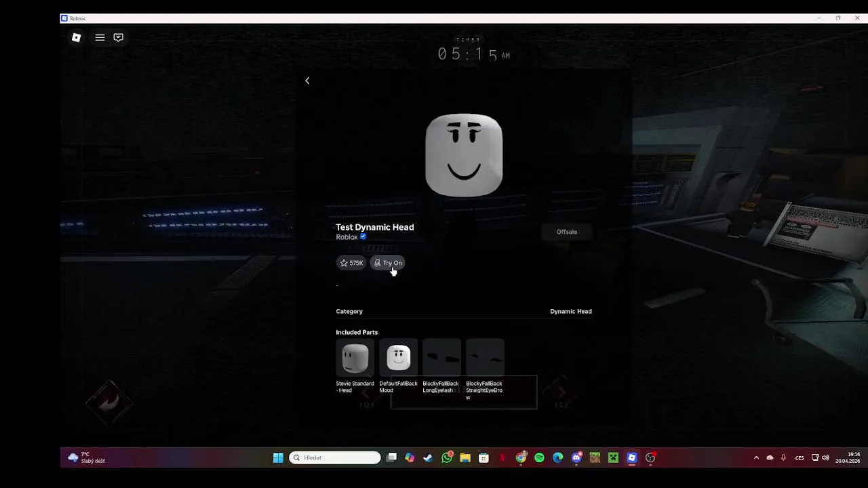Image resolution: width=868 pixels, height=488 pixels.
Task: Click the verified badge next to Roblox
Action: pyautogui.click(x=363, y=237)
